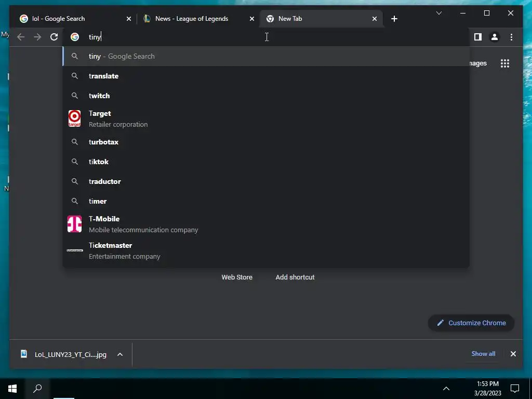Viewport: 532px width, 399px height.
Task: Close the lol - Google Search tab
Action: click(x=129, y=19)
